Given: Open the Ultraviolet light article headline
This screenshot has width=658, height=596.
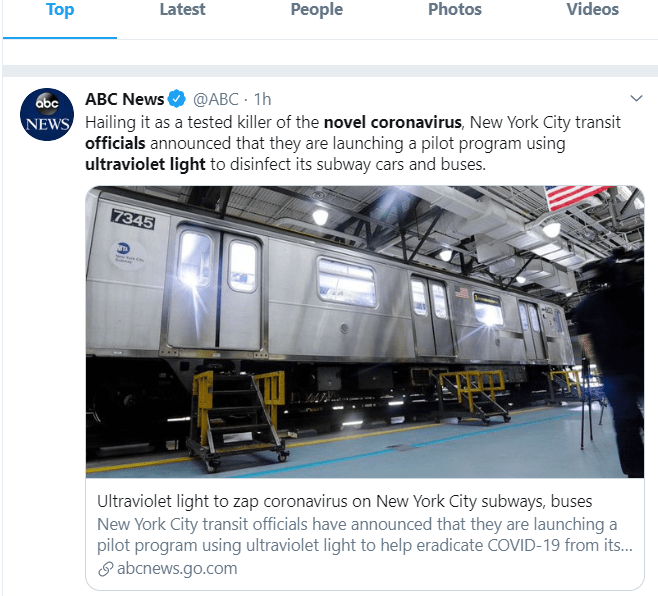Looking at the screenshot, I should tap(345, 502).
